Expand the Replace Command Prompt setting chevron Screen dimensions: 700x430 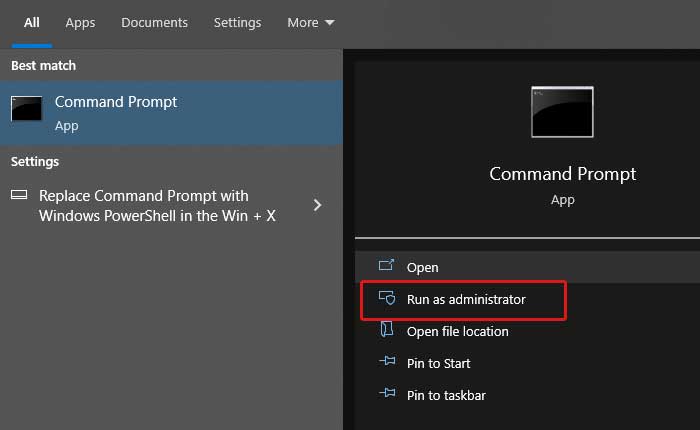(x=318, y=205)
